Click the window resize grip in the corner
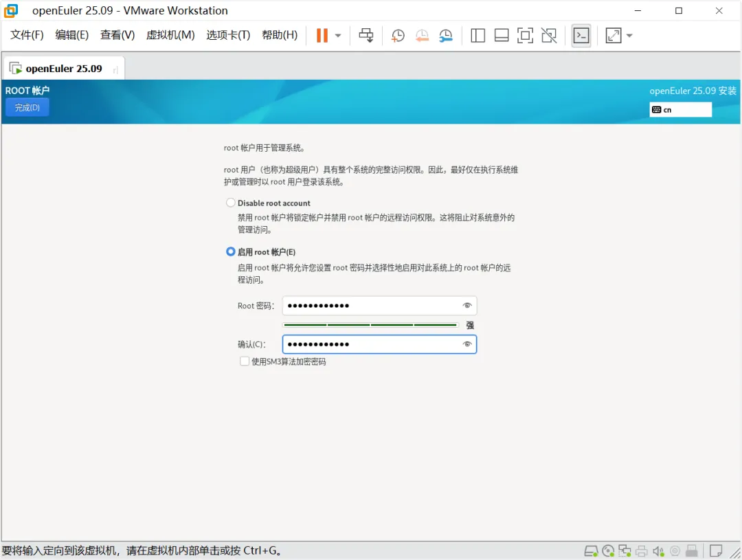Image resolution: width=742 pixels, height=560 pixels. tap(735, 552)
